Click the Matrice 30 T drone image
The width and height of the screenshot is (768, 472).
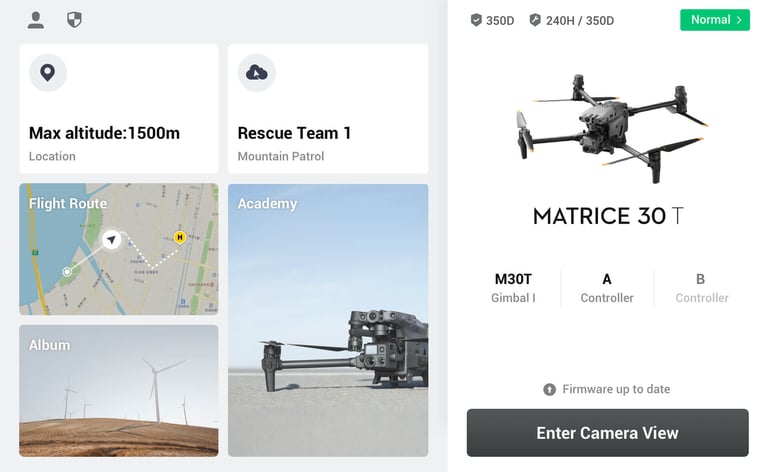[x=612, y=128]
